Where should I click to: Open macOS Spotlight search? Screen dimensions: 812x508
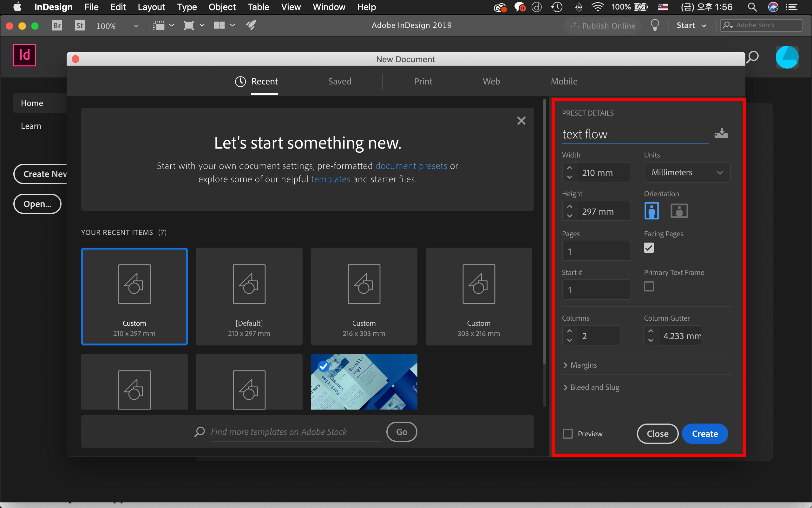coord(752,7)
